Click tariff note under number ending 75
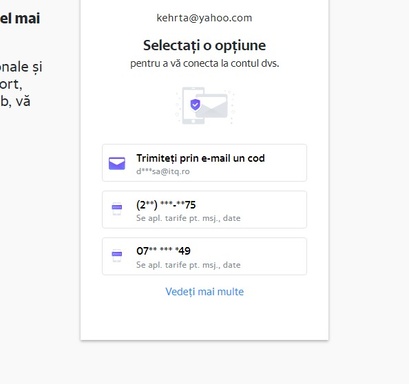This screenshot has height=384, width=409. coord(188,218)
